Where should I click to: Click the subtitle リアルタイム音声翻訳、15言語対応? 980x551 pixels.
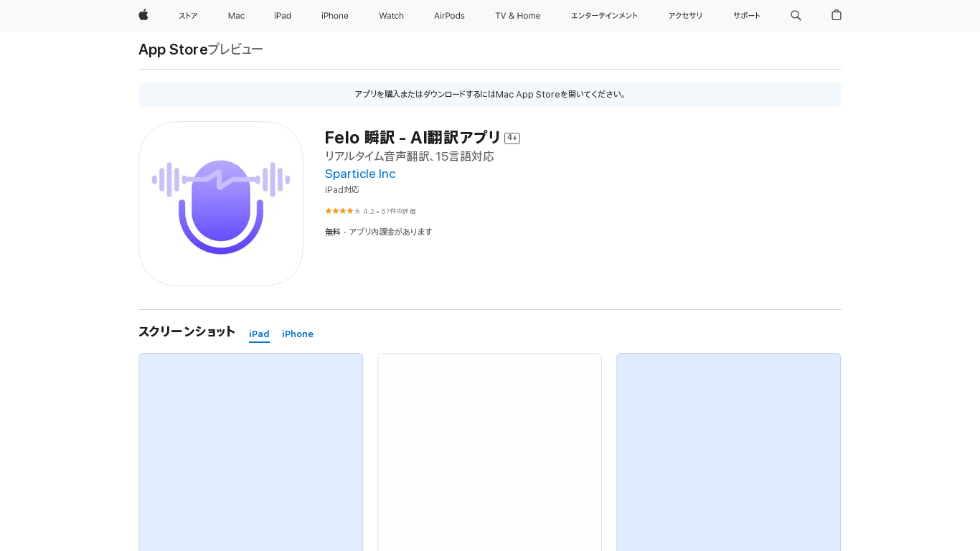[410, 156]
